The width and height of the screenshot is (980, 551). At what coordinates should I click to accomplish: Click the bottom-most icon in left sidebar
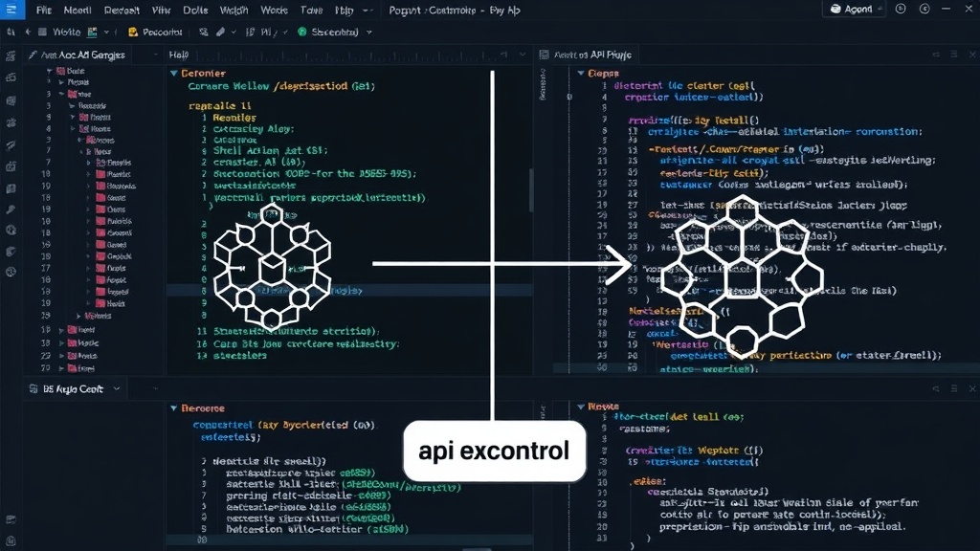pyautogui.click(x=11, y=541)
